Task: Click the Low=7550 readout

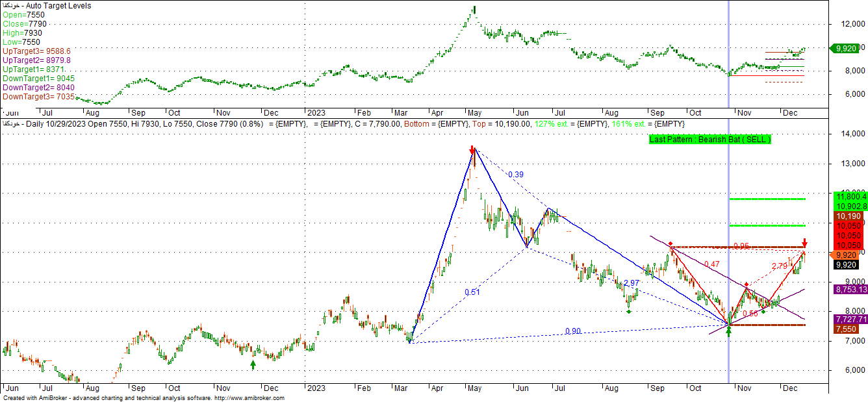Action: (20, 42)
